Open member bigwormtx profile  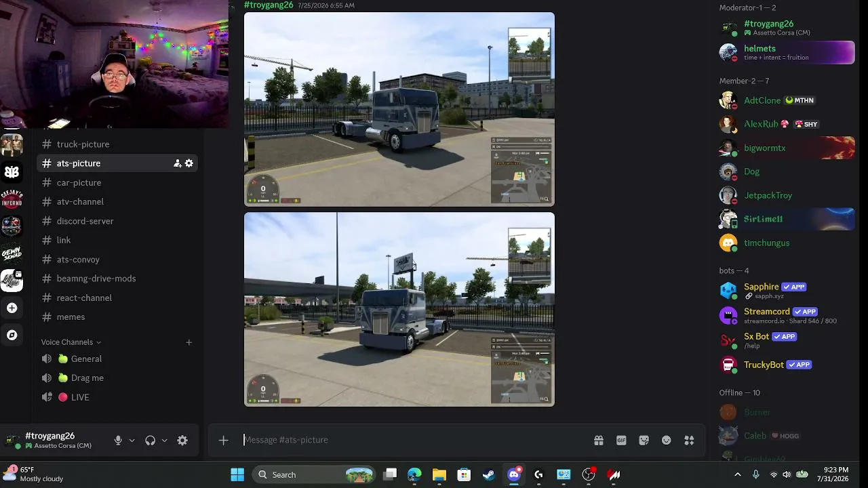point(787,148)
